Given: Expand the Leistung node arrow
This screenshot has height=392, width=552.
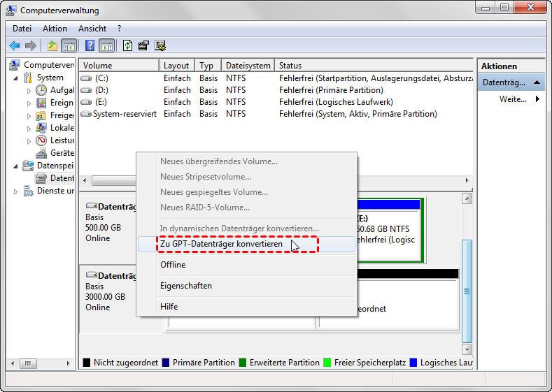Looking at the screenshot, I should coord(29,141).
